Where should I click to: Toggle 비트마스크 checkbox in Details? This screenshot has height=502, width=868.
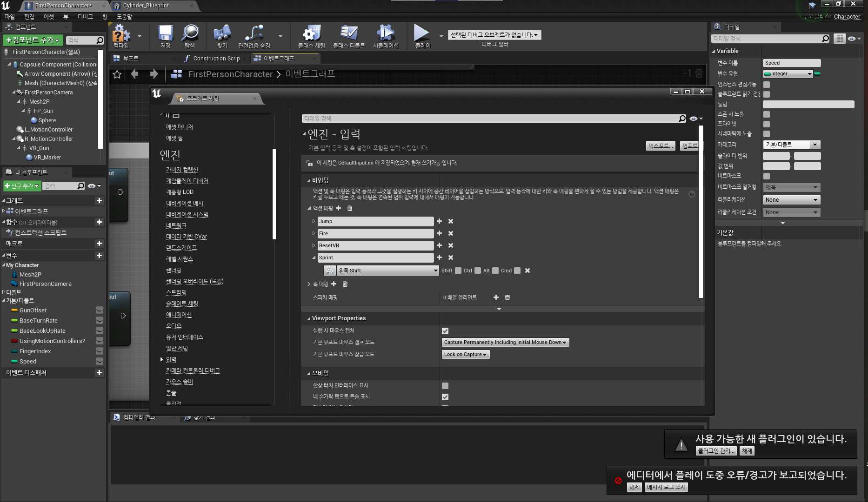[x=767, y=176]
